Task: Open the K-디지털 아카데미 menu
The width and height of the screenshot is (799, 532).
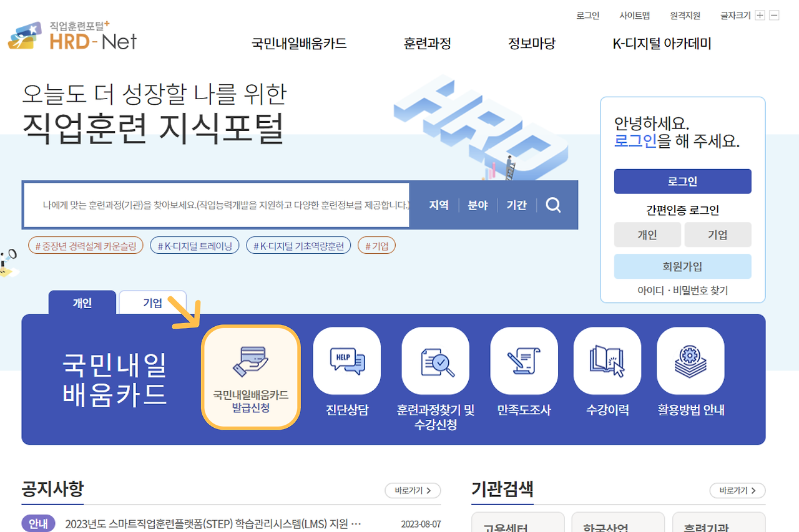Action: [662, 43]
